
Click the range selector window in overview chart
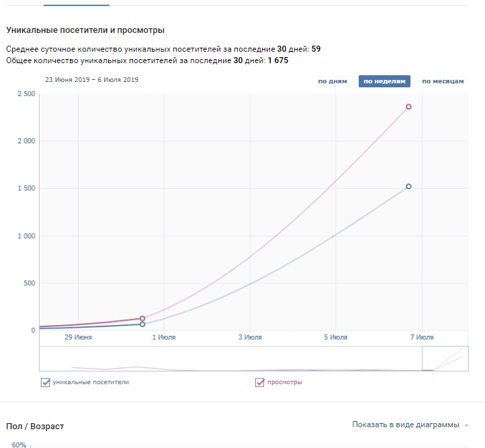pyautogui.click(x=444, y=359)
